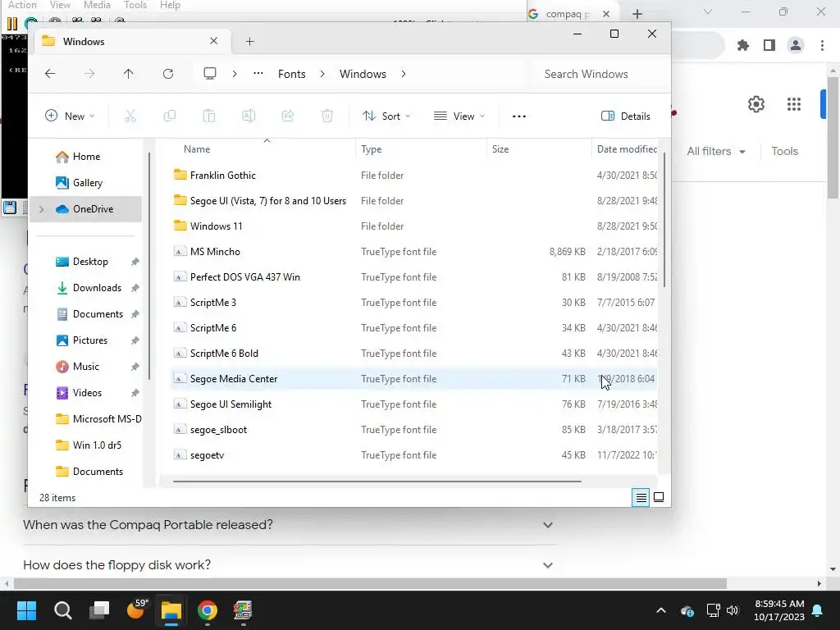Go back in File Explorer navigation
840x630 pixels.
pyautogui.click(x=50, y=74)
